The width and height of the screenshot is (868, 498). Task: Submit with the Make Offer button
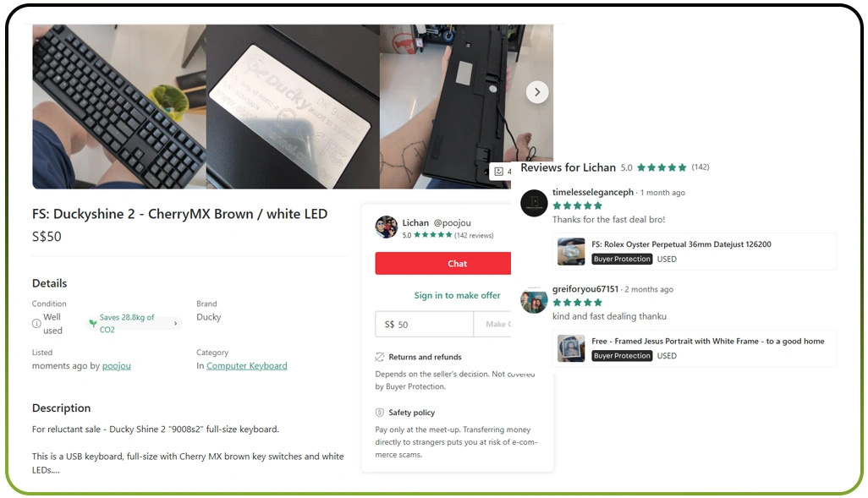pos(492,325)
